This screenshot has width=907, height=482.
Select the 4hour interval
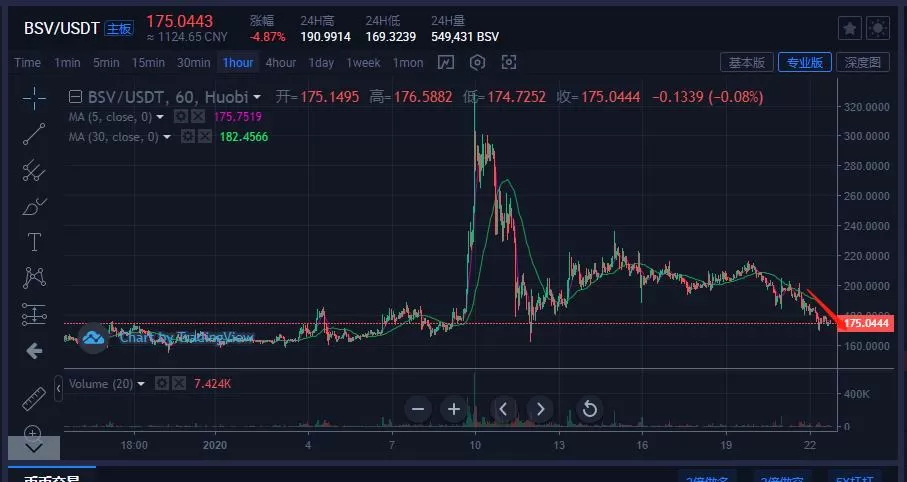(x=281, y=62)
